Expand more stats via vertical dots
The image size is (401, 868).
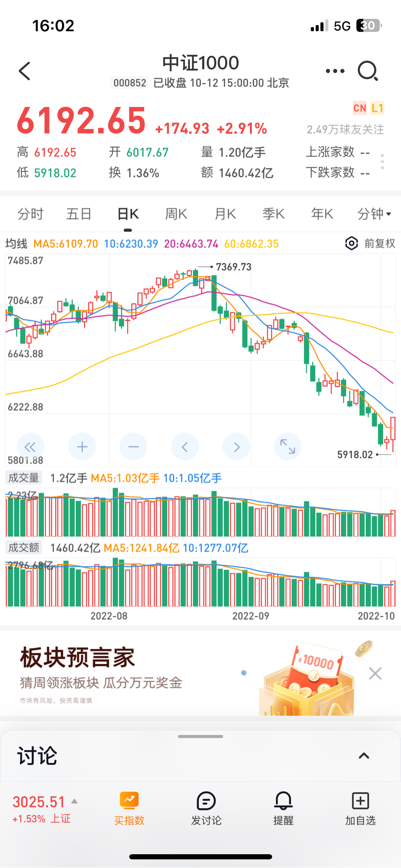[x=382, y=162]
